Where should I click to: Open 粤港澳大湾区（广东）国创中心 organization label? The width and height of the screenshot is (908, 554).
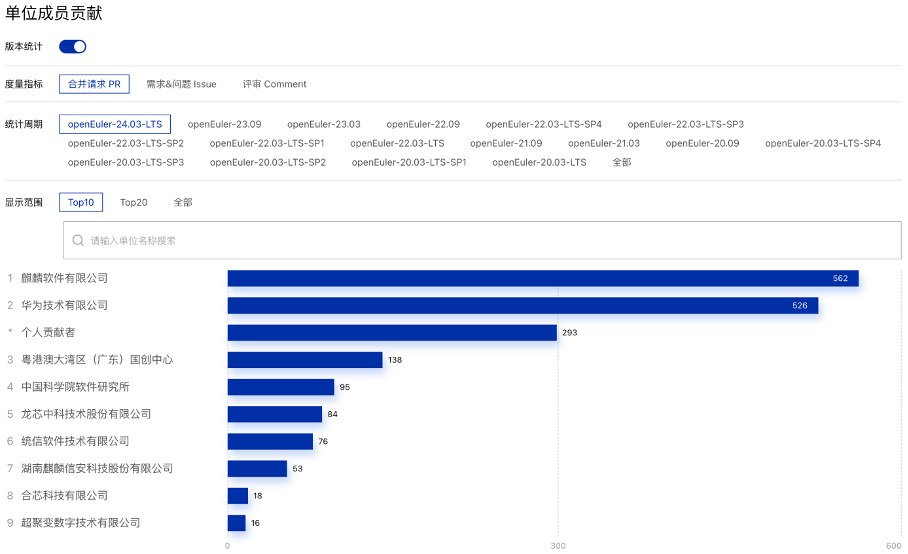[97, 359]
